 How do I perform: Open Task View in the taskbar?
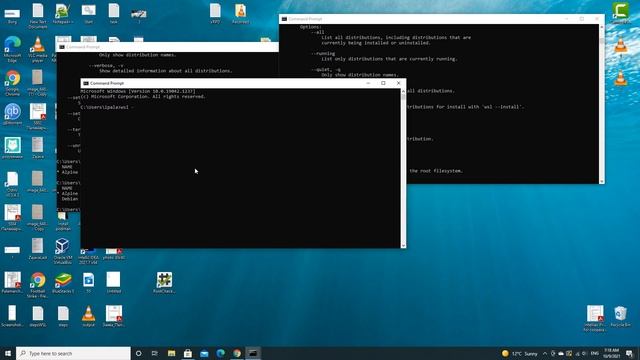[x=155, y=353]
